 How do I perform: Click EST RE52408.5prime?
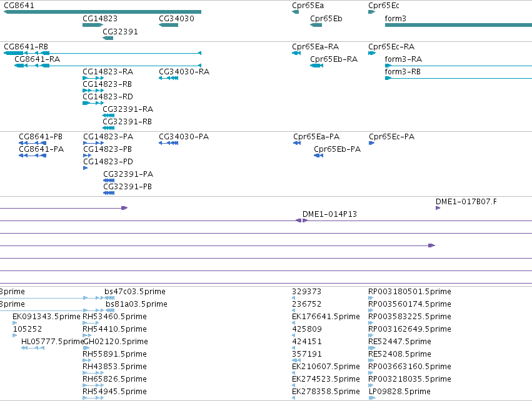[371, 360]
